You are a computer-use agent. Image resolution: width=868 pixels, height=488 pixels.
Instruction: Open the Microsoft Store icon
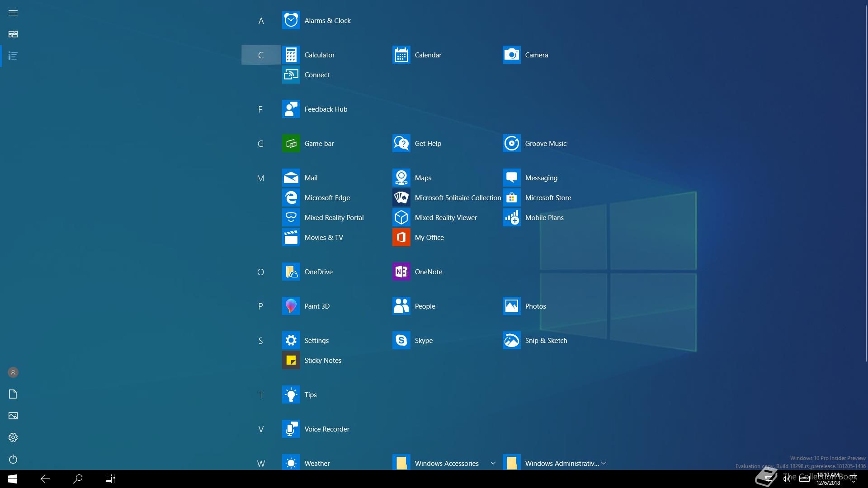(x=511, y=197)
